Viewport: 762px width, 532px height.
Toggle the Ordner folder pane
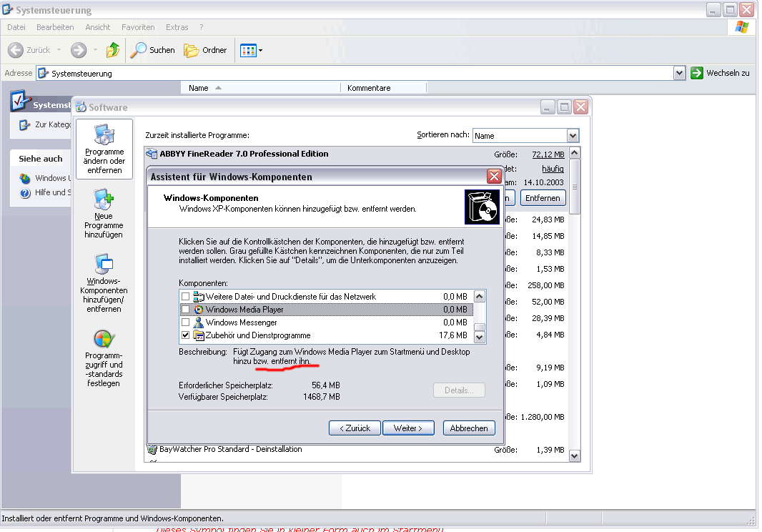[205, 50]
